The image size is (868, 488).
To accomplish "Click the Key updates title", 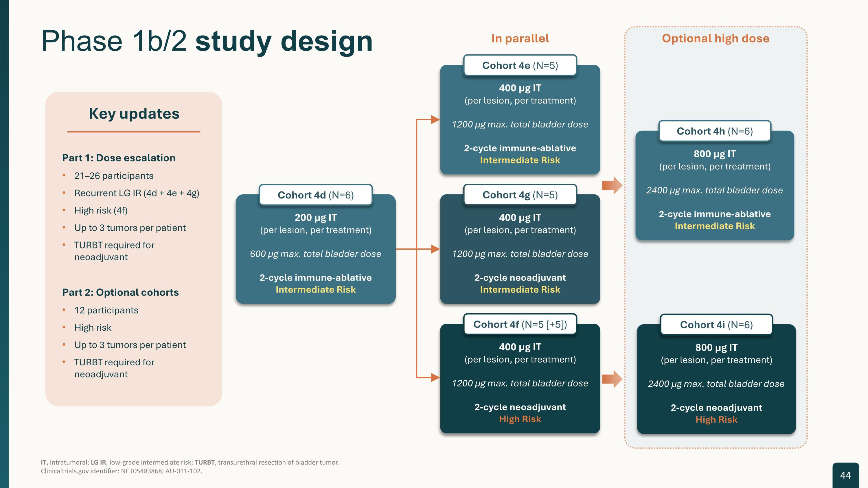I will (x=134, y=113).
